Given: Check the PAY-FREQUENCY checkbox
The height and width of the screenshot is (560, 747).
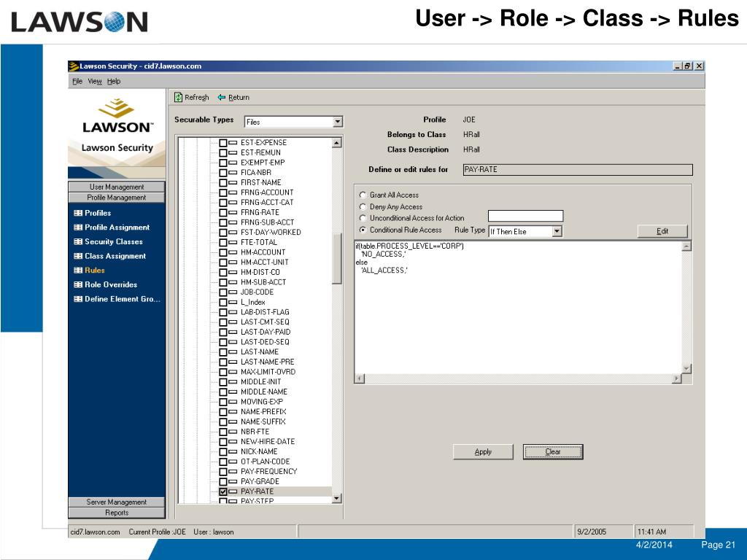Looking at the screenshot, I should pos(223,472).
